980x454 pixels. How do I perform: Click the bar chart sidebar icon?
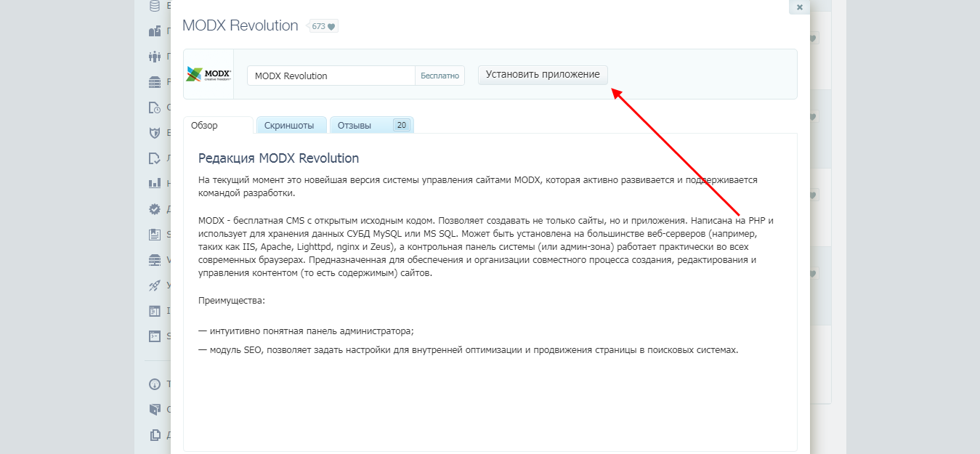pos(154,184)
